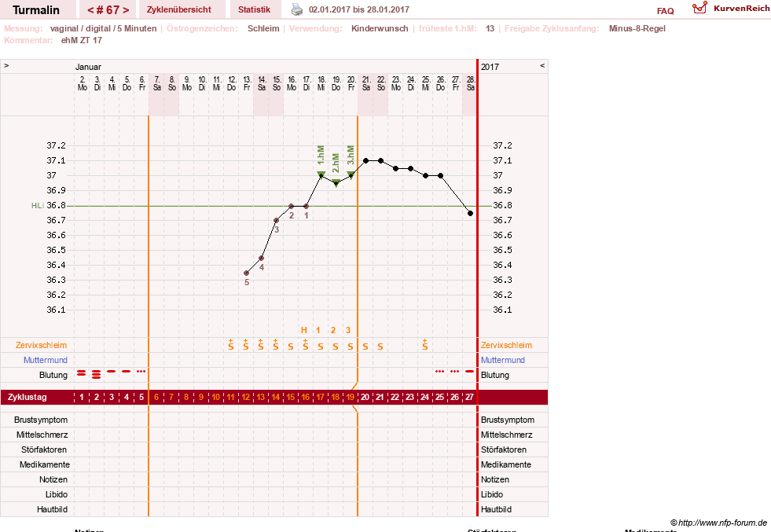Collapse chart with the top-right '<' arrow

click(542, 65)
